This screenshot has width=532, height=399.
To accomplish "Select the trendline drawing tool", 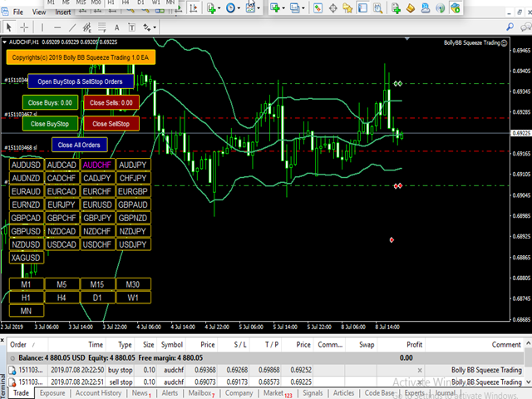I will coord(72,27).
